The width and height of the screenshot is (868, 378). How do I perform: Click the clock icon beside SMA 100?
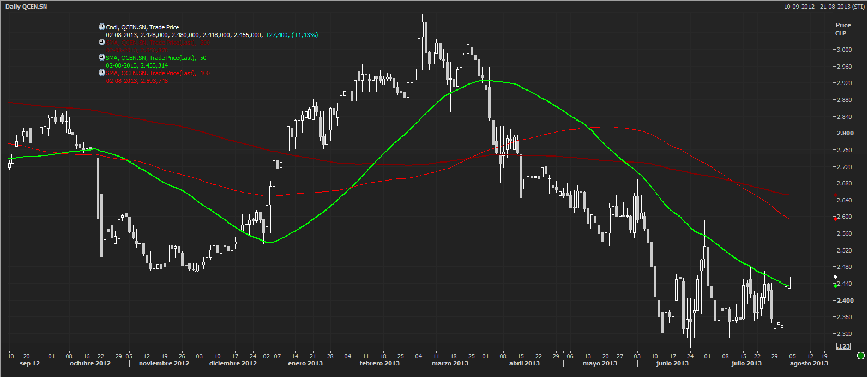click(x=101, y=73)
